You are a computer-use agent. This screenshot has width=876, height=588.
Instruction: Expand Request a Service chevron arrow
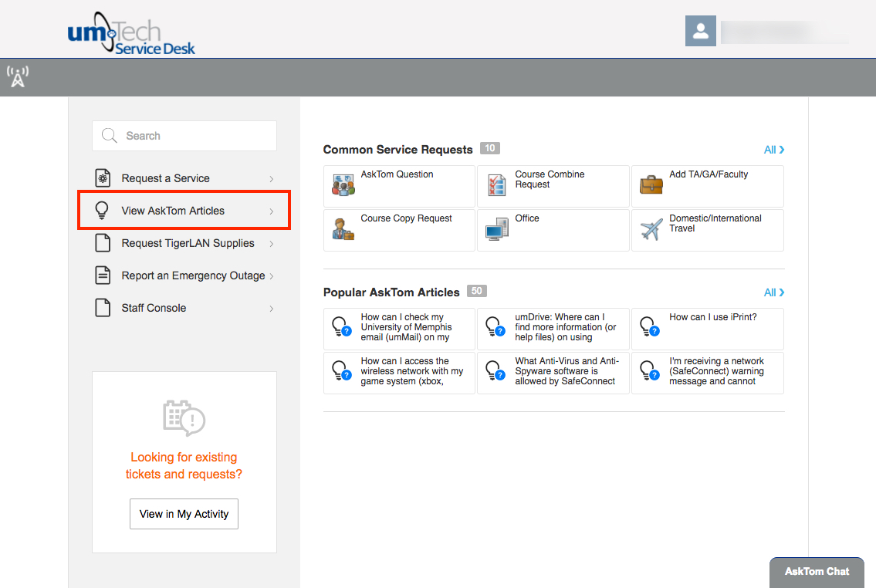271,179
